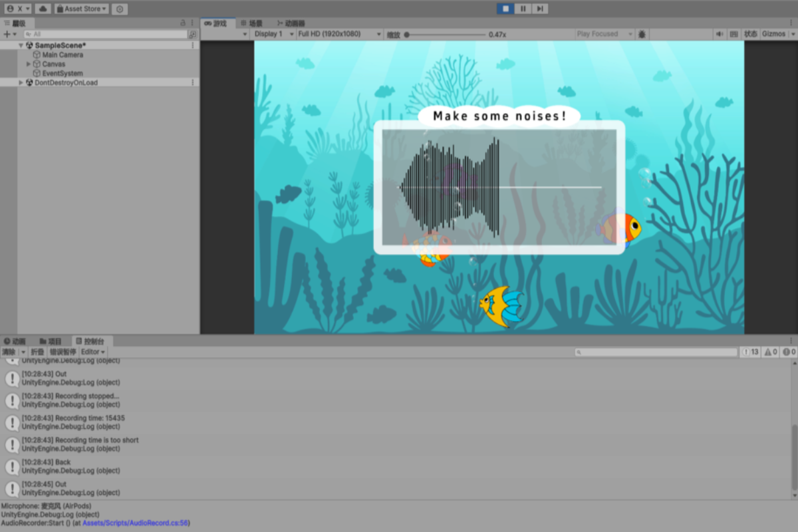Viewport: 798px width, 532px height.
Task: Pause the running game
Action: pyautogui.click(x=523, y=9)
